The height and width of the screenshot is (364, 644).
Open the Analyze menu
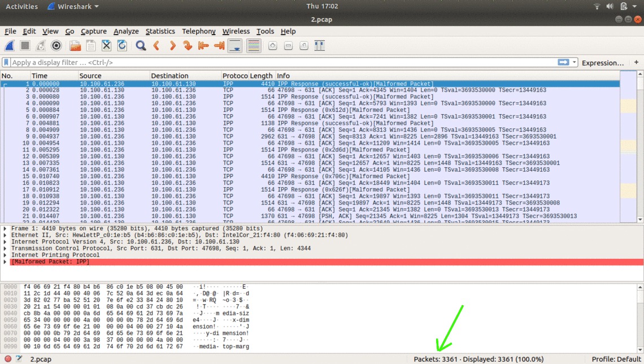click(126, 31)
